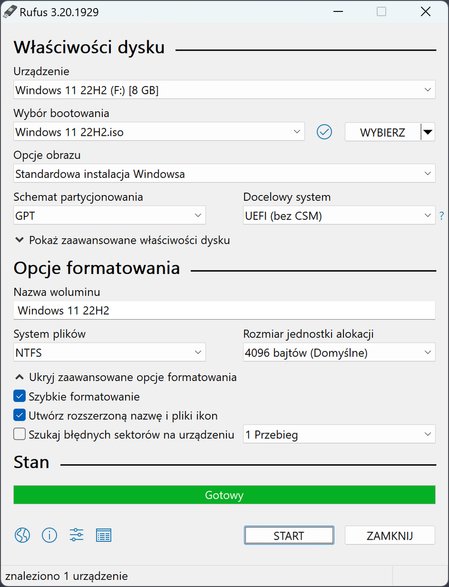
Task: Click the START button
Action: click(x=289, y=535)
